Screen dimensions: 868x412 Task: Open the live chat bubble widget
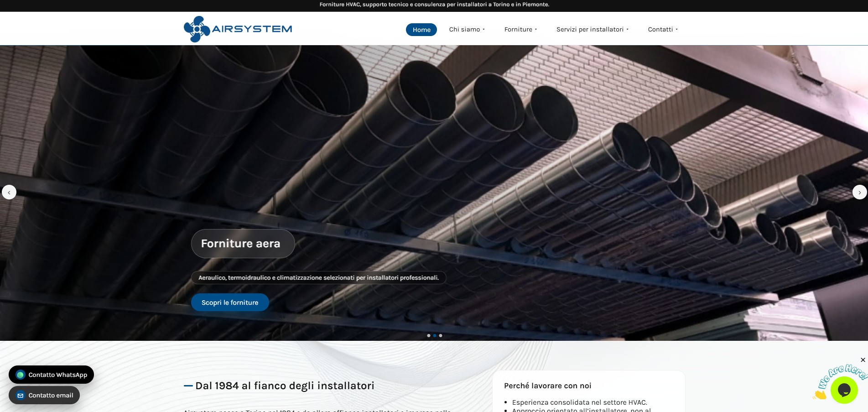click(843, 390)
